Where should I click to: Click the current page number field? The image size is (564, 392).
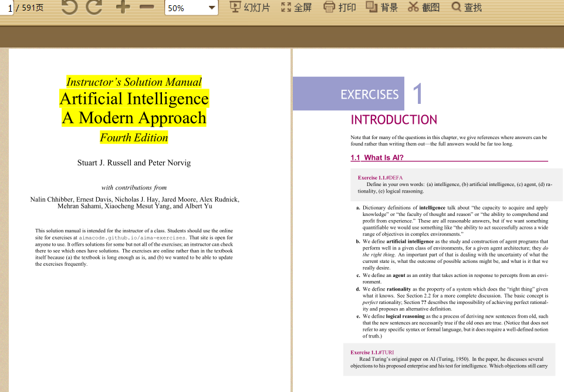tap(6, 8)
